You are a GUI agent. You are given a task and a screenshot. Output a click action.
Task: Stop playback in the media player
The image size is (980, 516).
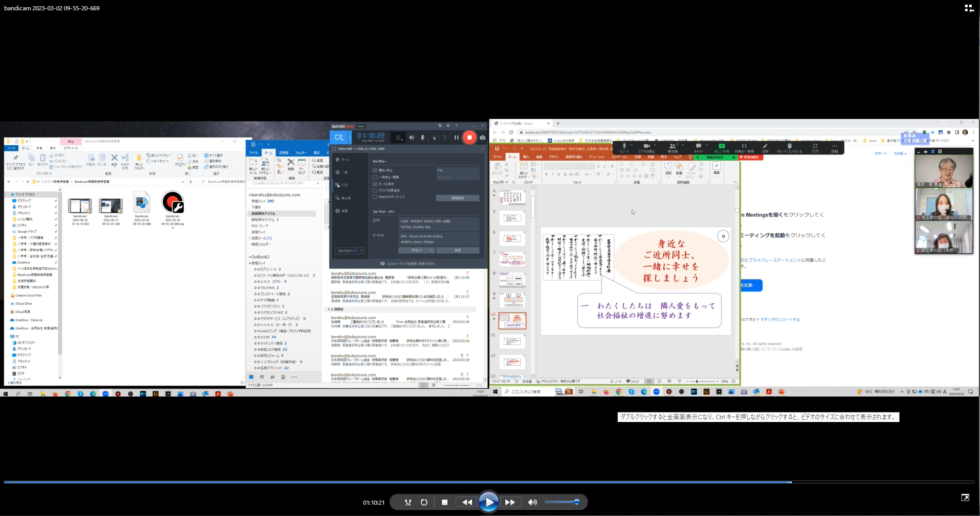444,502
